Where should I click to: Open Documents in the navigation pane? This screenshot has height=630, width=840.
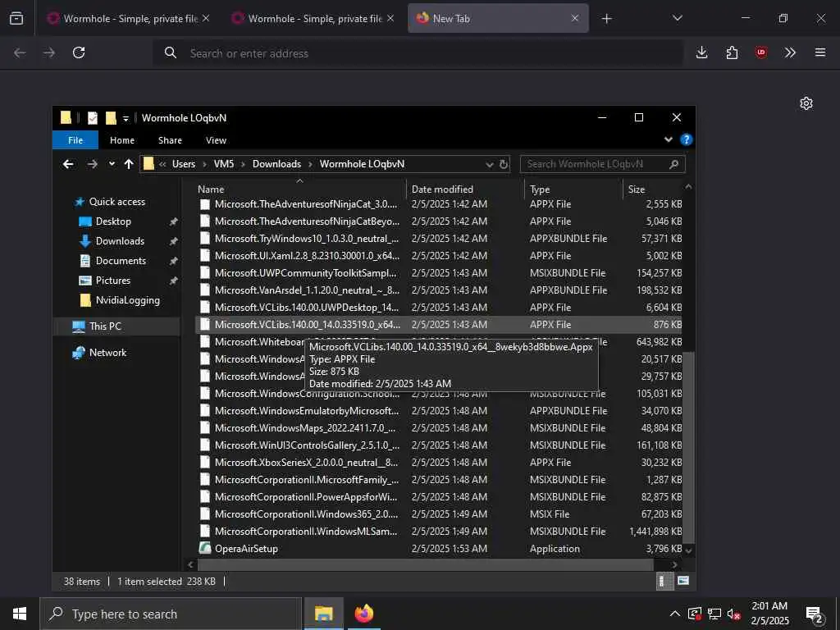pos(120,261)
